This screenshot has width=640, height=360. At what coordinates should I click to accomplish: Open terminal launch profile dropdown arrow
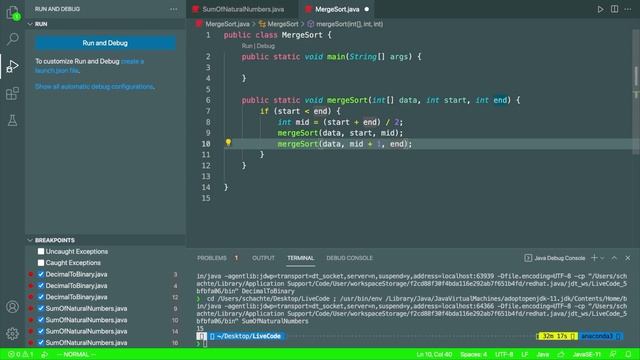[x=602, y=258]
